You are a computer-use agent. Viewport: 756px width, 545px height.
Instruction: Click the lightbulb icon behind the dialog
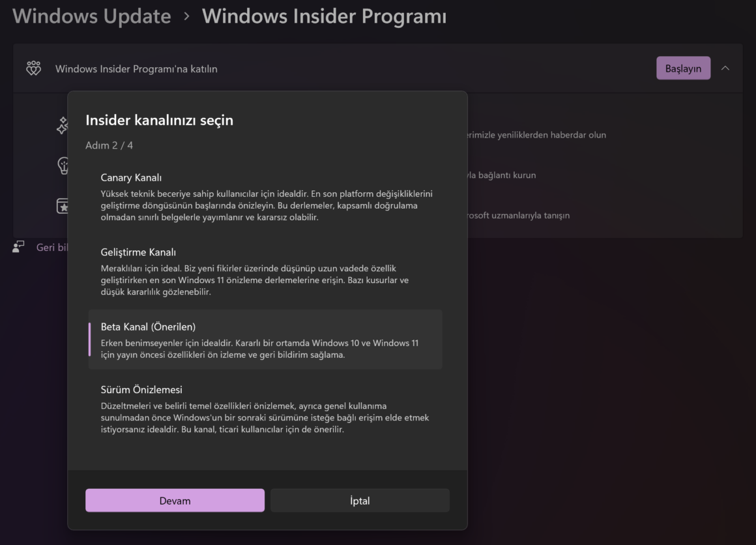click(x=63, y=166)
